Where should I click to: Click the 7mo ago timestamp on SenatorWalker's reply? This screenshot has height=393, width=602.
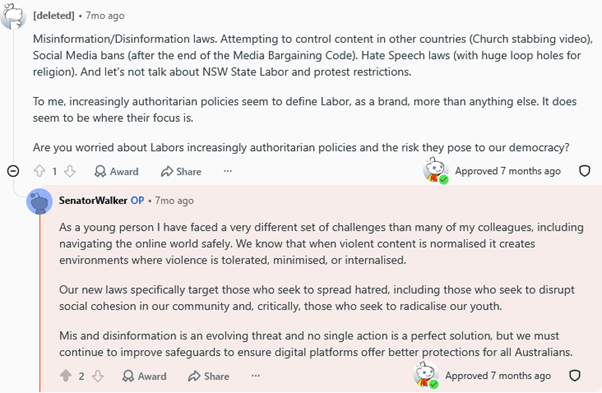point(174,200)
